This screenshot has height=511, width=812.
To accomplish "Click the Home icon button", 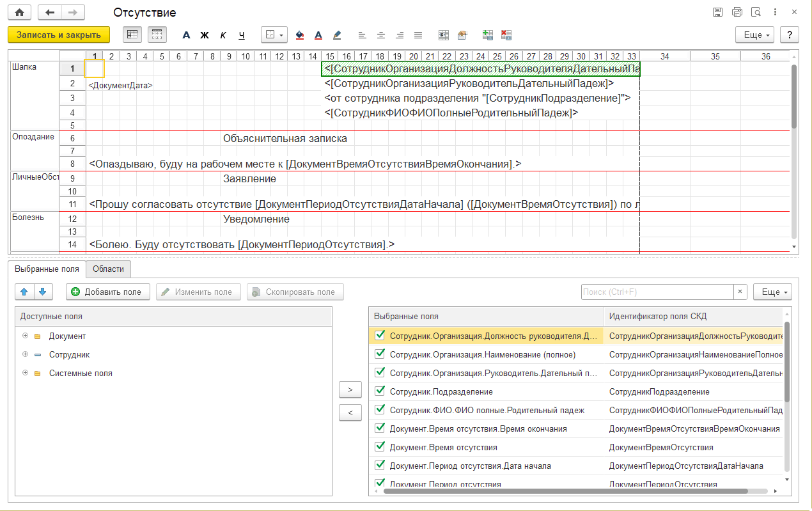I will coord(19,13).
